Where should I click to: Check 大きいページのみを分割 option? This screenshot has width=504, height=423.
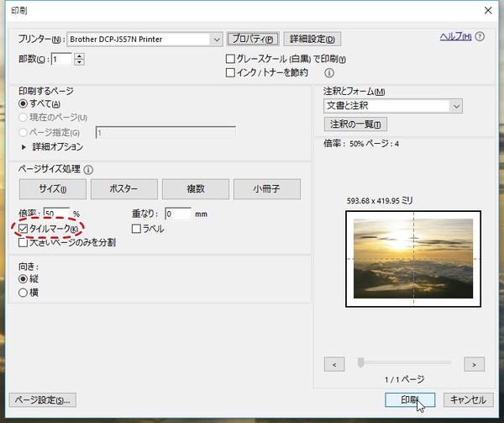(x=23, y=242)
